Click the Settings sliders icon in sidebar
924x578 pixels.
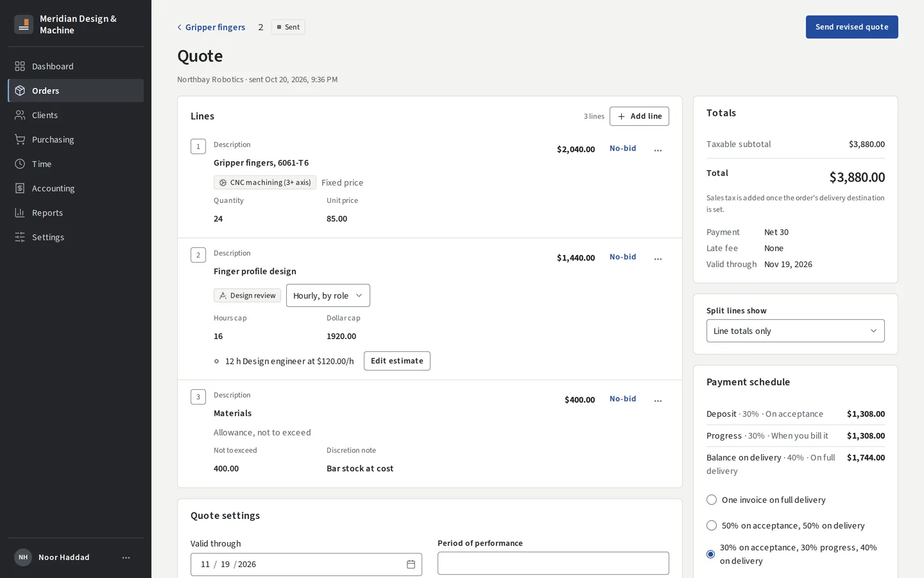(x=20, y=237)
